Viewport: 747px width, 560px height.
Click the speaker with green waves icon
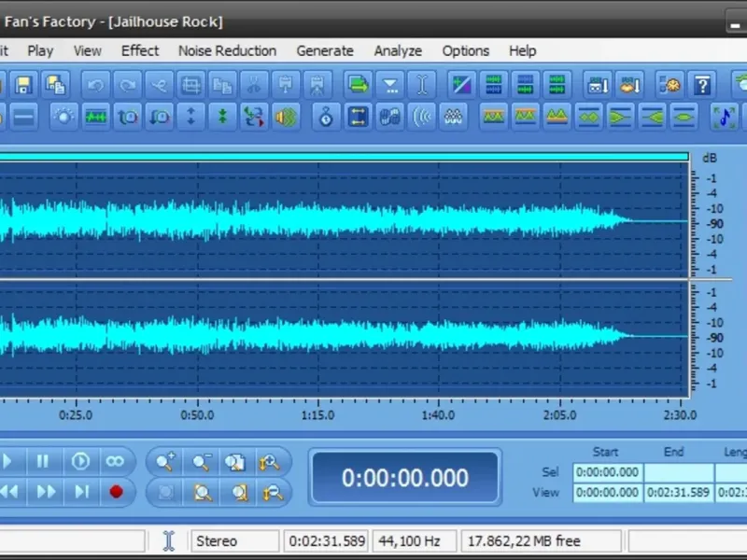286,117
